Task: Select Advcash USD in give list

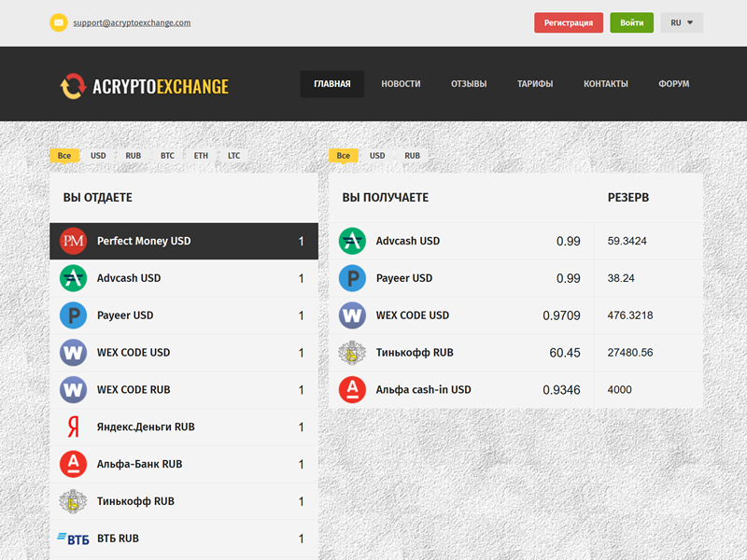Action: click(184, 278)
